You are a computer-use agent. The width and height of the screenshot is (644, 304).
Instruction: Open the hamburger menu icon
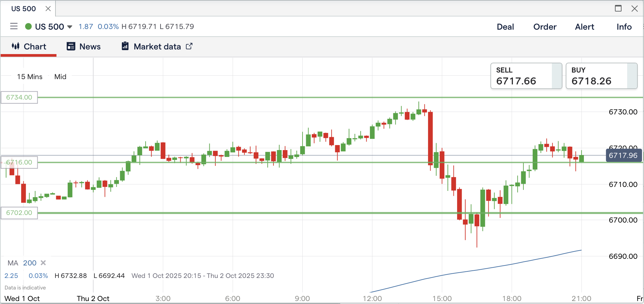click(14, 26)
